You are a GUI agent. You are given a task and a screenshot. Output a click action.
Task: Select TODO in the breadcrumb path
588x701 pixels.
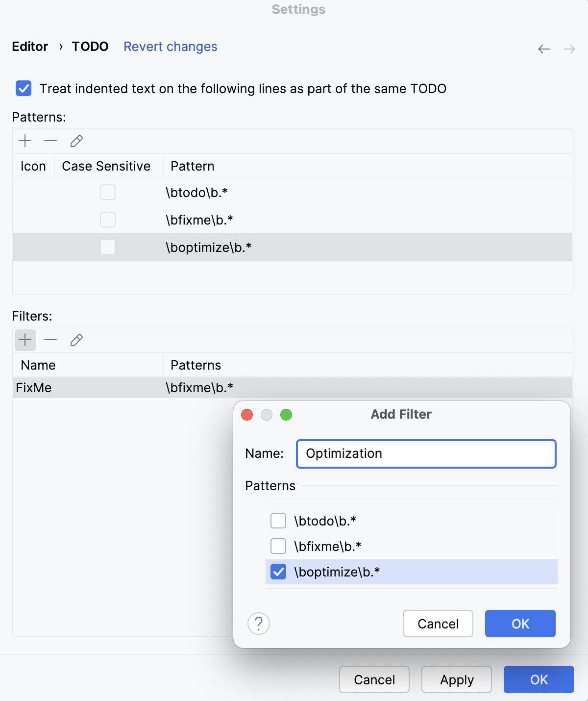click(x=90, y=47)
